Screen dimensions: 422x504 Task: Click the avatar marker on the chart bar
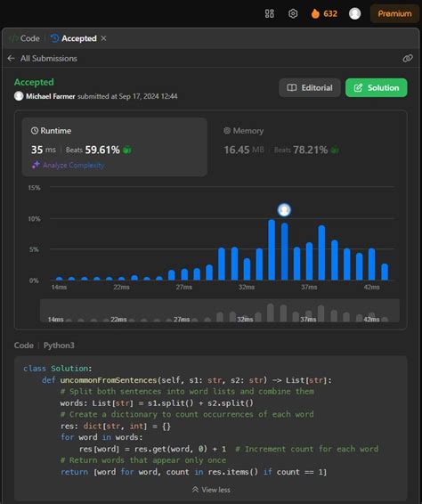[x=284, y=210]
